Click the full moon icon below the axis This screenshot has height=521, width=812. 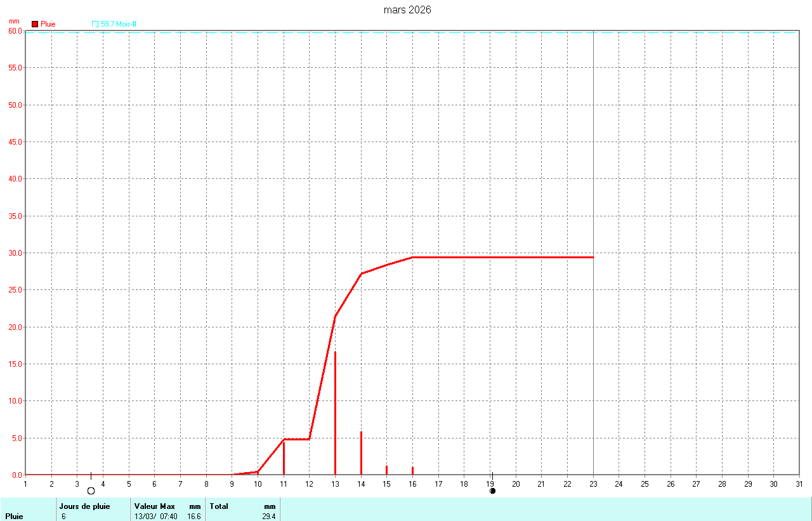pos(91,491)
